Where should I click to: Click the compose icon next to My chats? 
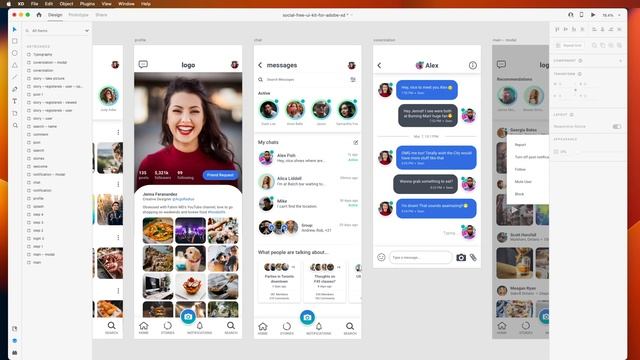[x=356, y=142]
